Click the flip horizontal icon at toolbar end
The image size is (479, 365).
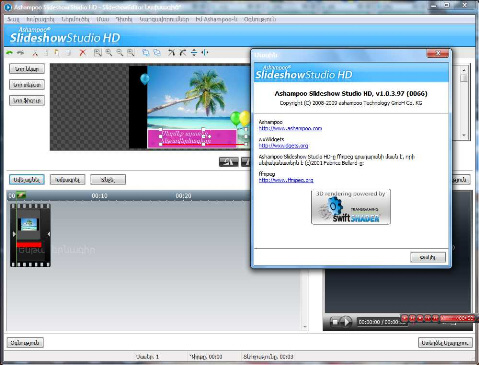click(205, 53)
